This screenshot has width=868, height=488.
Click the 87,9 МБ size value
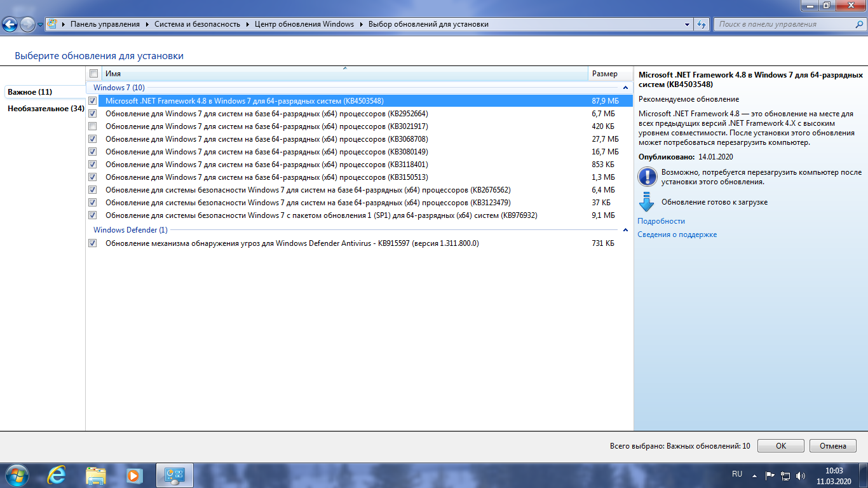point(605,101)
